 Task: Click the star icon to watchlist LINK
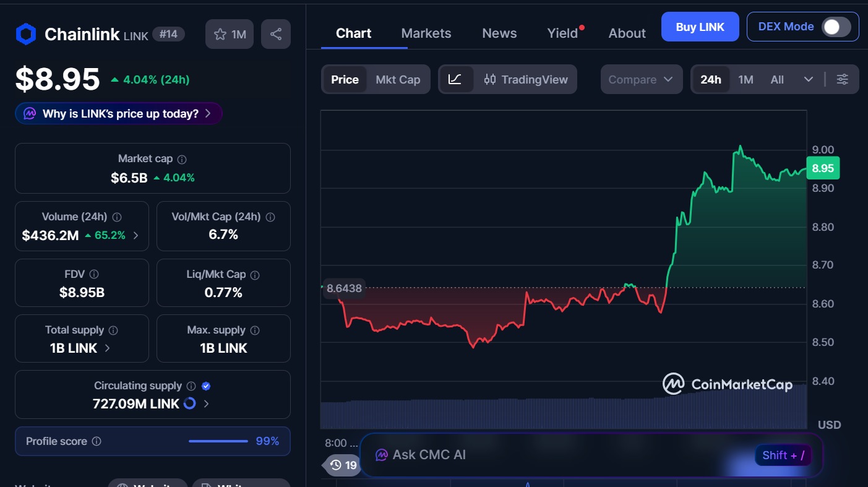221,33
